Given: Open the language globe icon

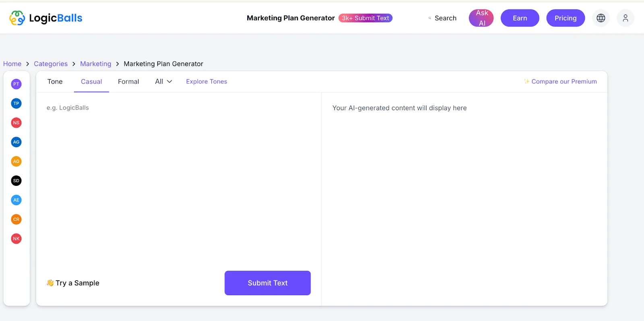Looking at the screenshot, I should pyautogui.click(x=601, y=18).
